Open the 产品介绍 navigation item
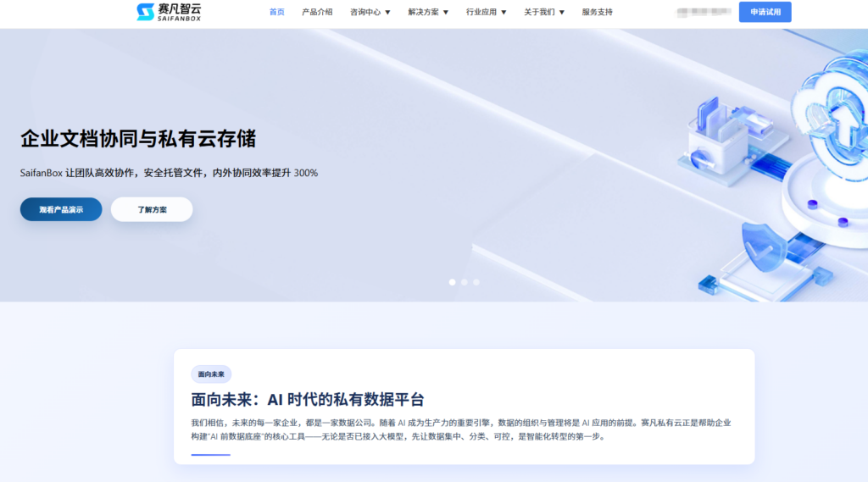This screenshot has height=482, width=868. point(317,13)
